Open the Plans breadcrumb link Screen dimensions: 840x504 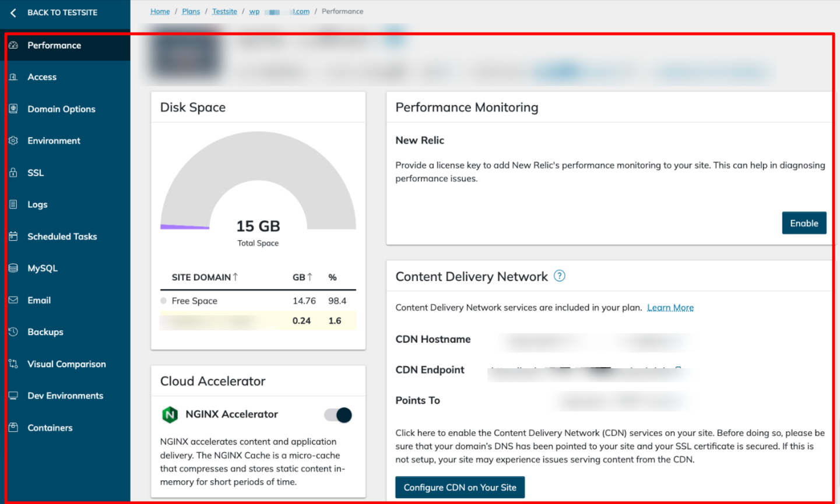click(191, 12)
